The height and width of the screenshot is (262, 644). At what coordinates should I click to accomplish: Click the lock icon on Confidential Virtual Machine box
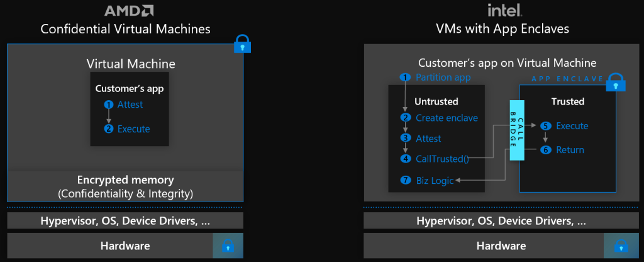pos(242,44)
